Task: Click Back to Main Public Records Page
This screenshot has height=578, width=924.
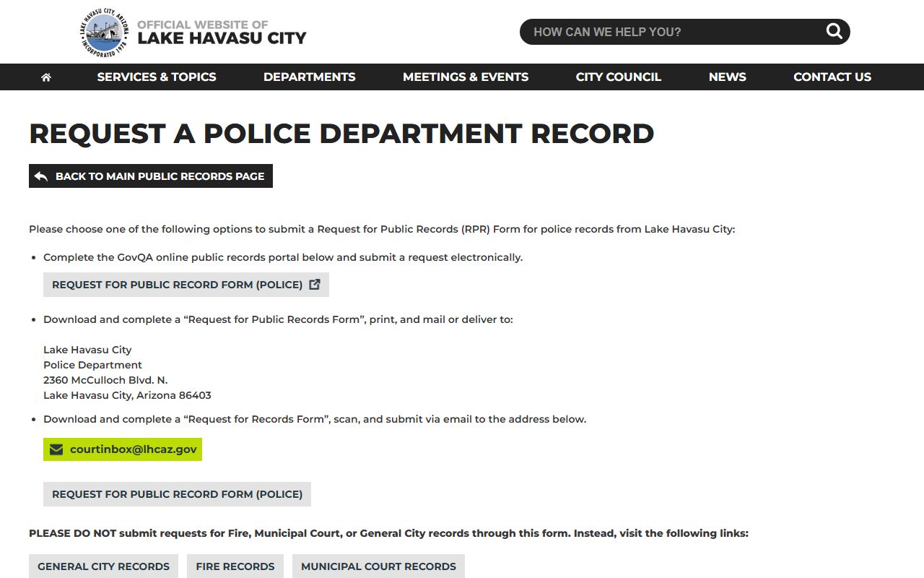Action: coord(151,176)
